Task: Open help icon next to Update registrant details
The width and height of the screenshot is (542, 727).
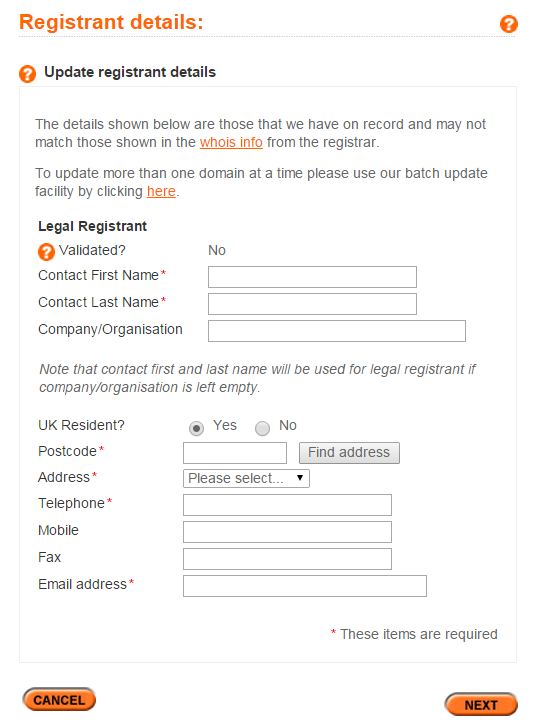Action: 27,74
